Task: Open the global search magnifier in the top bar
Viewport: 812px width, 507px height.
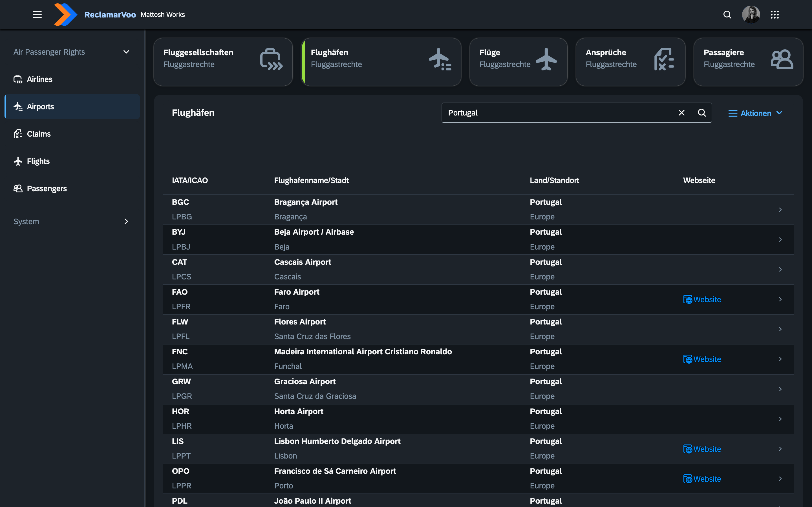Action: (727, 14)
